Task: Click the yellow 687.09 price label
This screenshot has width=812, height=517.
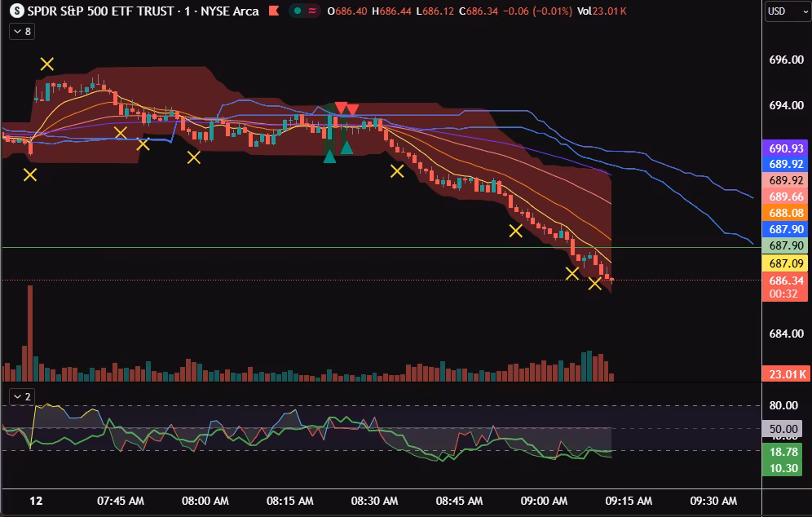Action: click(x=786, y=263)
